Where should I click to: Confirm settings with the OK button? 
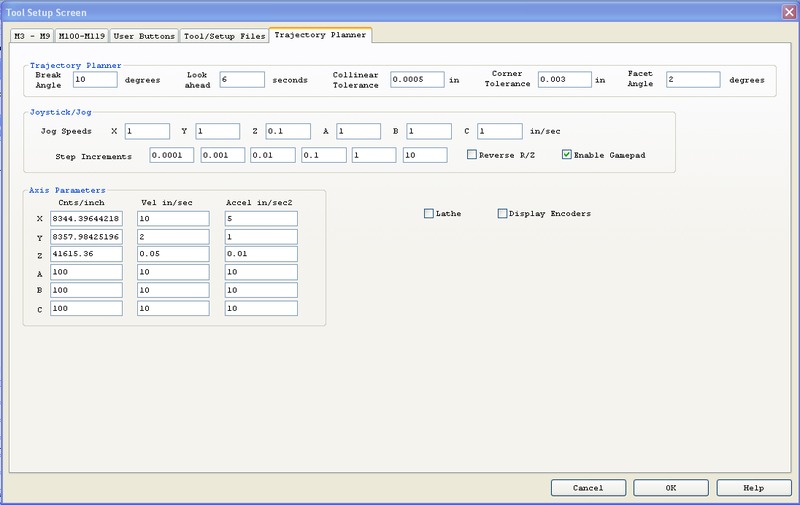pyautogui.click(x=670, y=487)
